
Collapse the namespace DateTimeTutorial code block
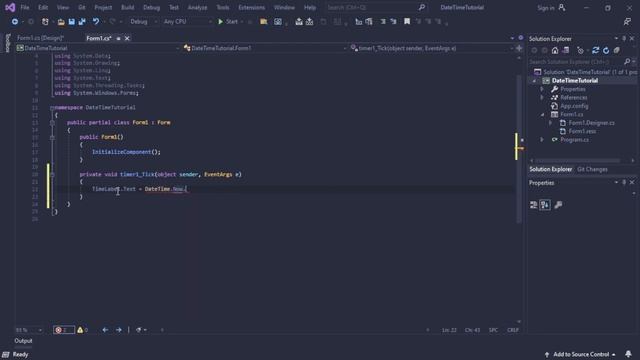pos(52,108)
